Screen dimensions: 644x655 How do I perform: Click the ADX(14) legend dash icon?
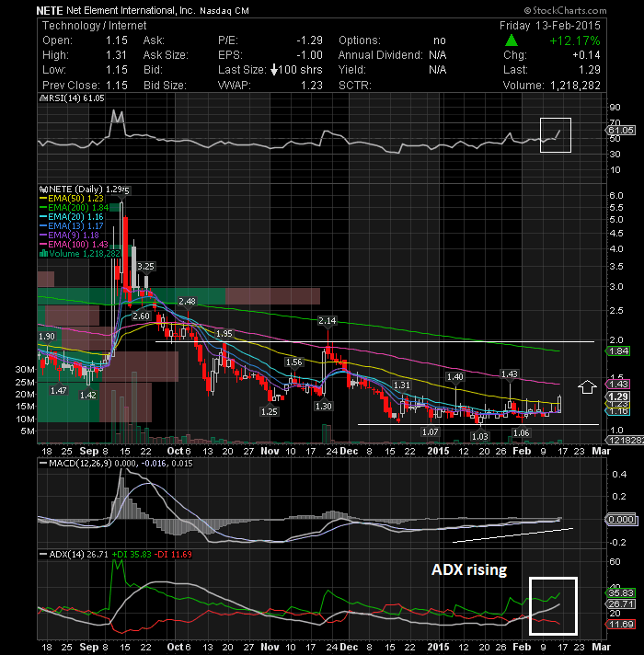42,555
